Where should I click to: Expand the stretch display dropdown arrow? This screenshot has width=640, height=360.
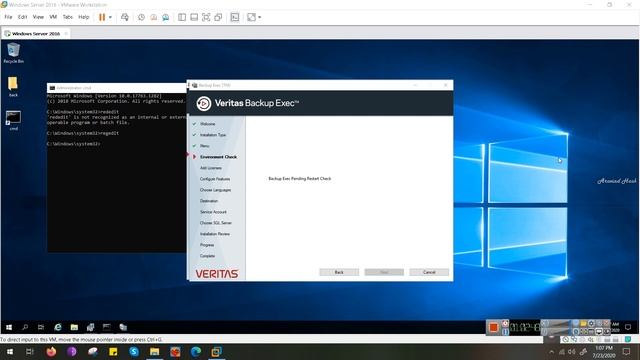click(x=260, y=17)
